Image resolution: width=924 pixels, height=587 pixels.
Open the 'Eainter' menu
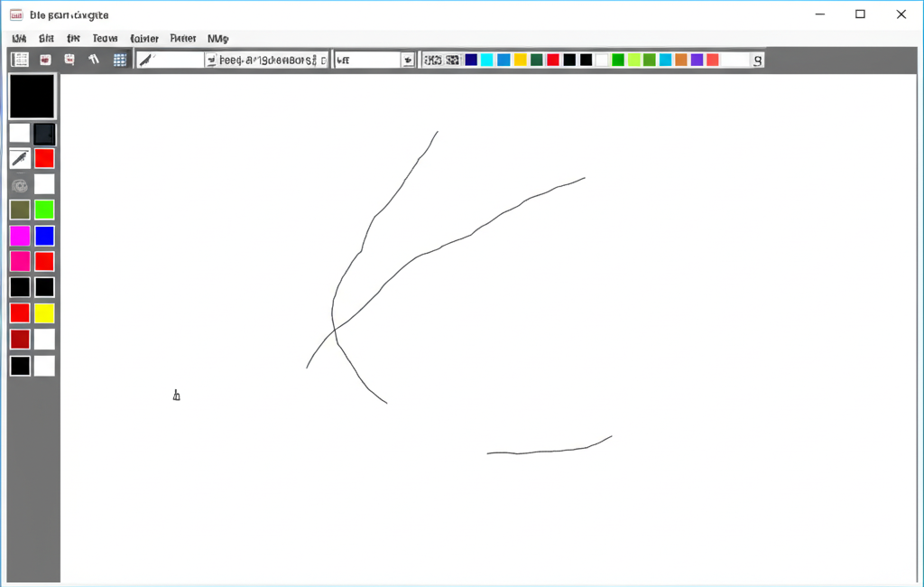click(x=144, y=38)
